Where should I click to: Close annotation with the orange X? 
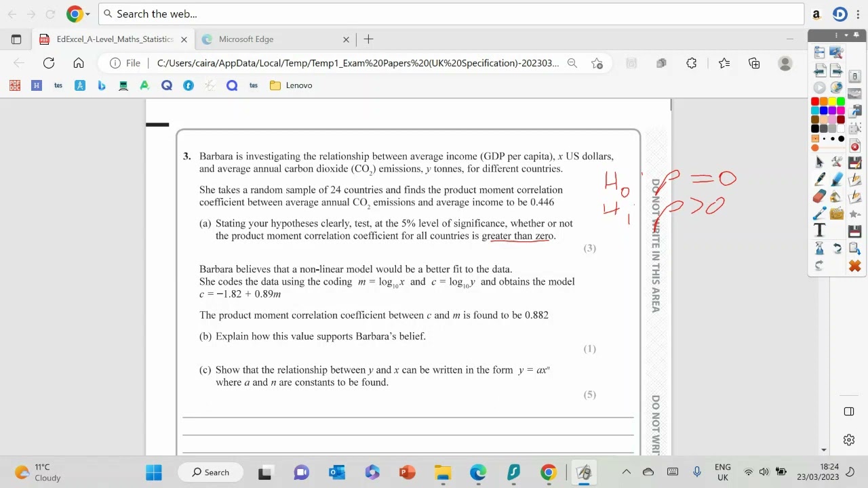click(854, 266)
